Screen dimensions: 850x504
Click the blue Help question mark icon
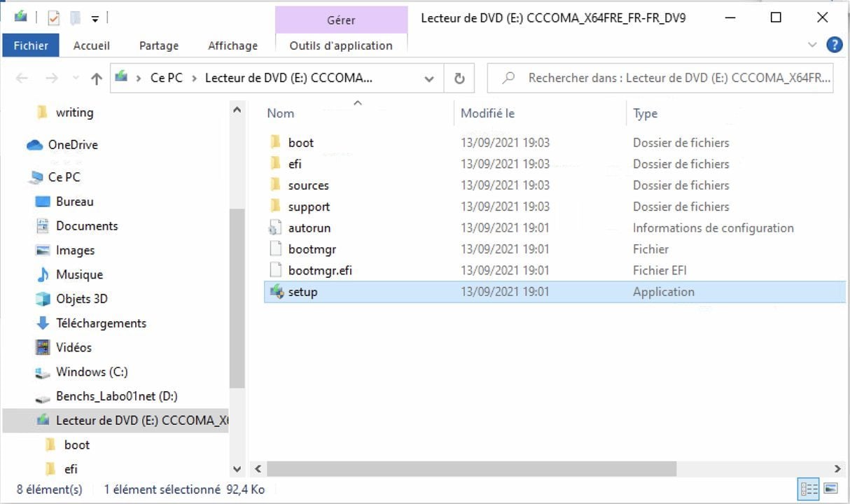pyautogui.click(x=834, y=45)
